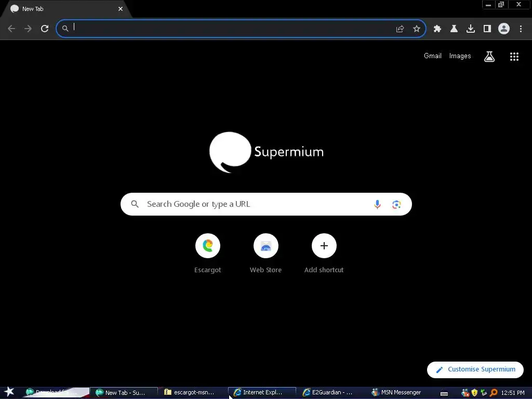Screen dimensions: 532x399
Task: Start voice search with the microphone
Action: point(377,204)
